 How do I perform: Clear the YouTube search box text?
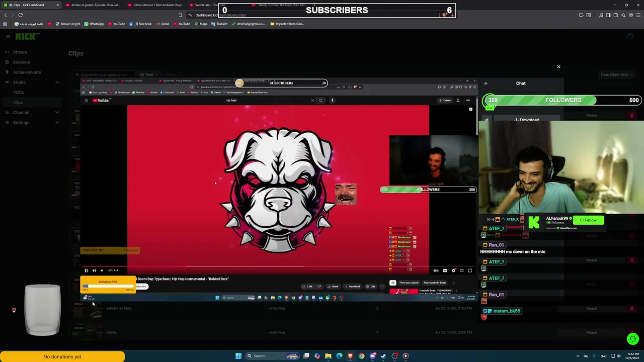312,101
